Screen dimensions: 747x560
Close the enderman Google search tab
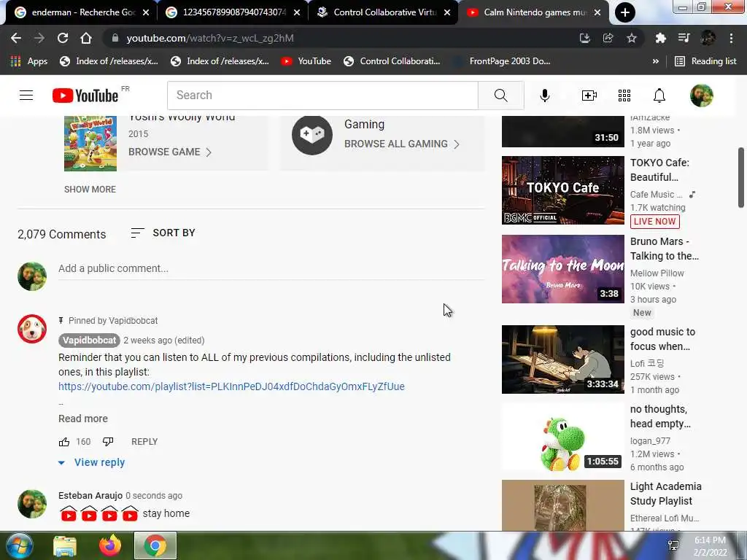pos(146,12)
